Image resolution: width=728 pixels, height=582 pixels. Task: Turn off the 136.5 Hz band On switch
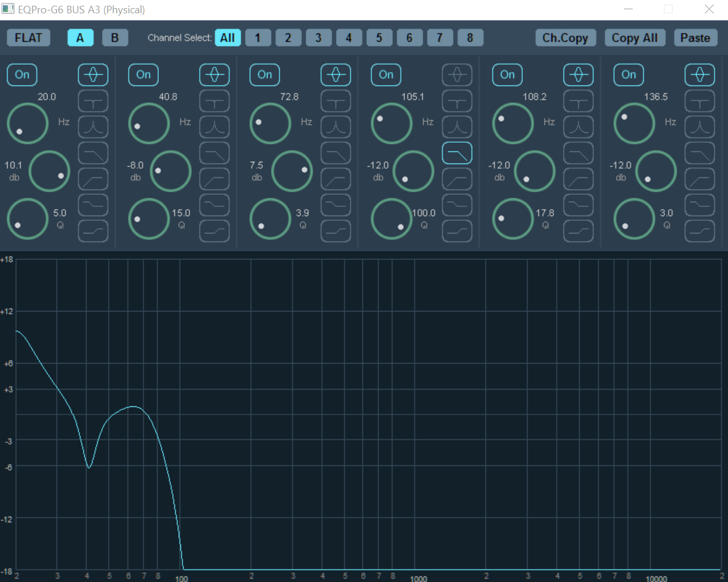[x=629, y=75]
